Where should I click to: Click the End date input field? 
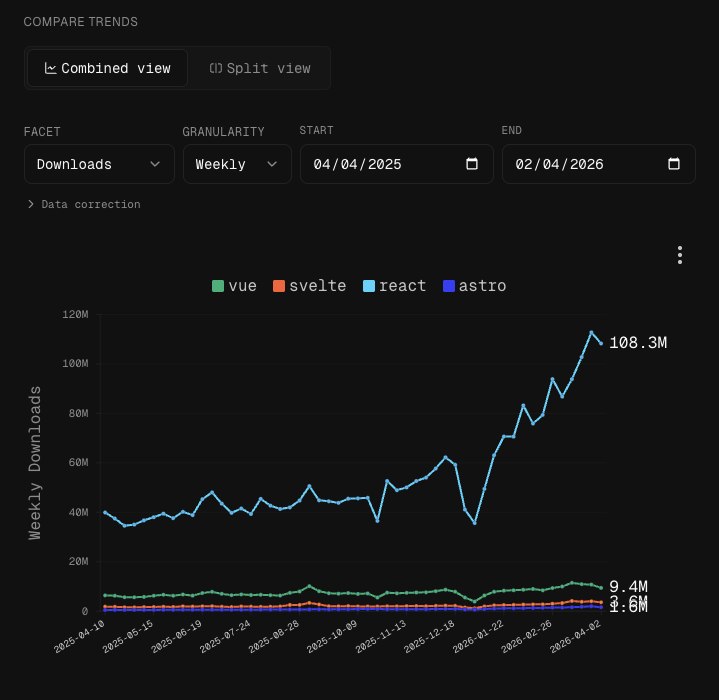click(580, 164)
